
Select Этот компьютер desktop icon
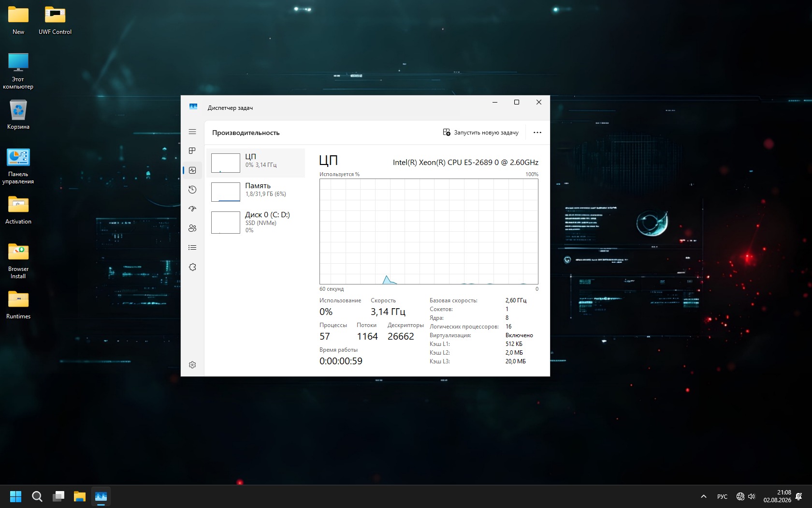(x=18, y=71)
